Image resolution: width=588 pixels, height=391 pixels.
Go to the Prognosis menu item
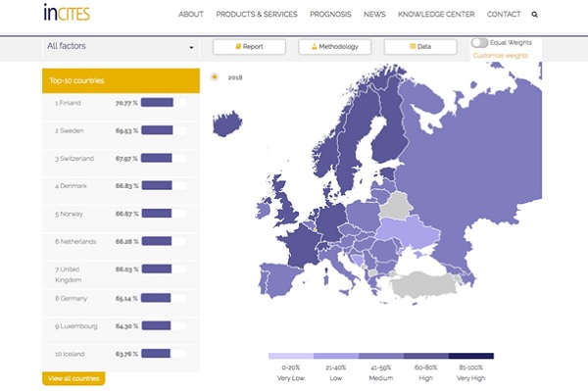(x=330, y=15)
